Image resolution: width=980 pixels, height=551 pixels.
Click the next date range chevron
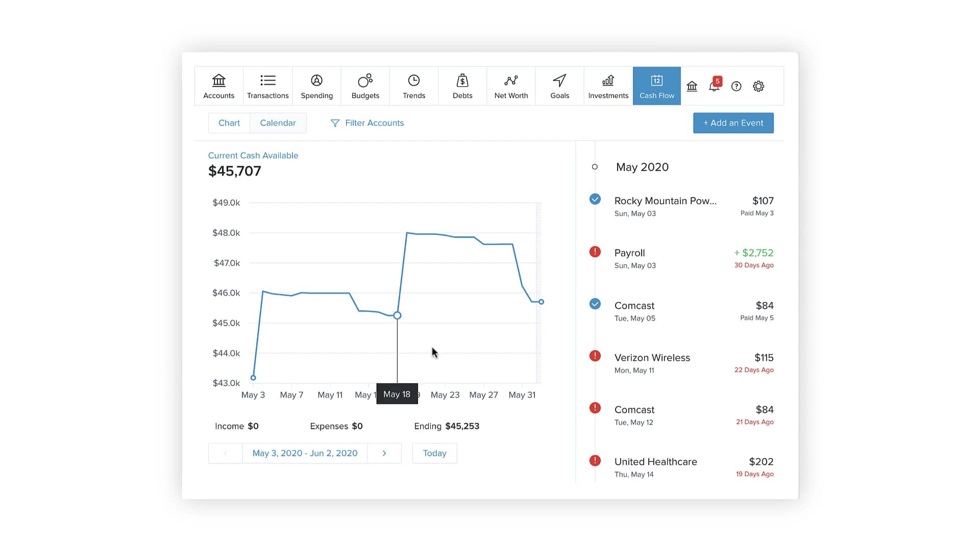click(384, 453)
